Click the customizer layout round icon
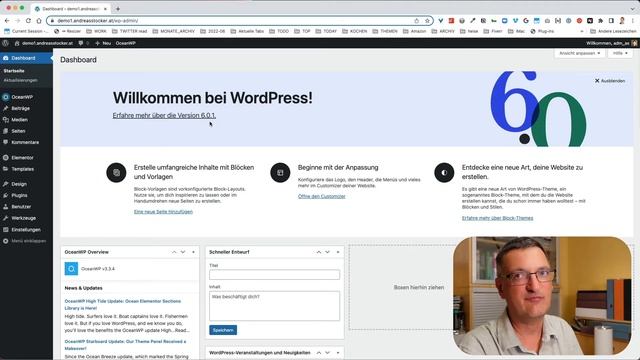This screenshot has height=360, width=640. [280, 173]
